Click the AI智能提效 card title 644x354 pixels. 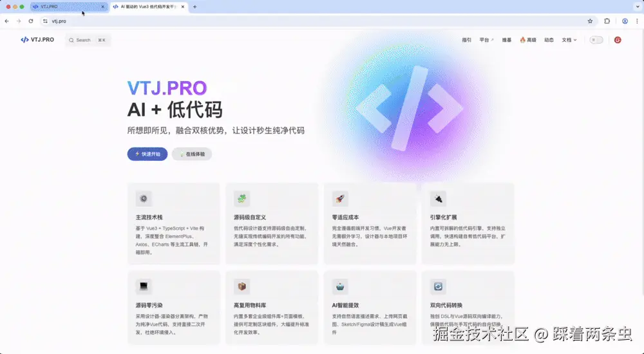click(345, 305)
